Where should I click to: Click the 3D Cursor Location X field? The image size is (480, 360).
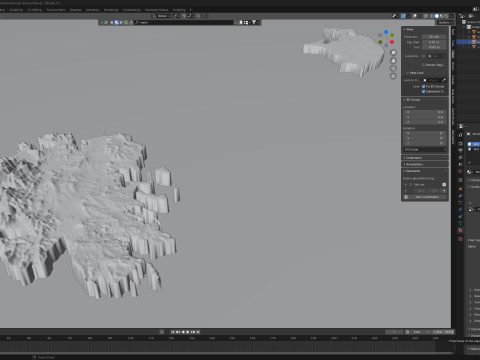coord(425,112)
